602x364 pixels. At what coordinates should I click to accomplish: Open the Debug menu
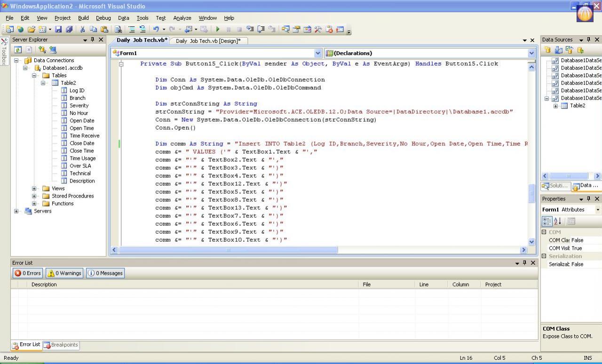(103, 18)
